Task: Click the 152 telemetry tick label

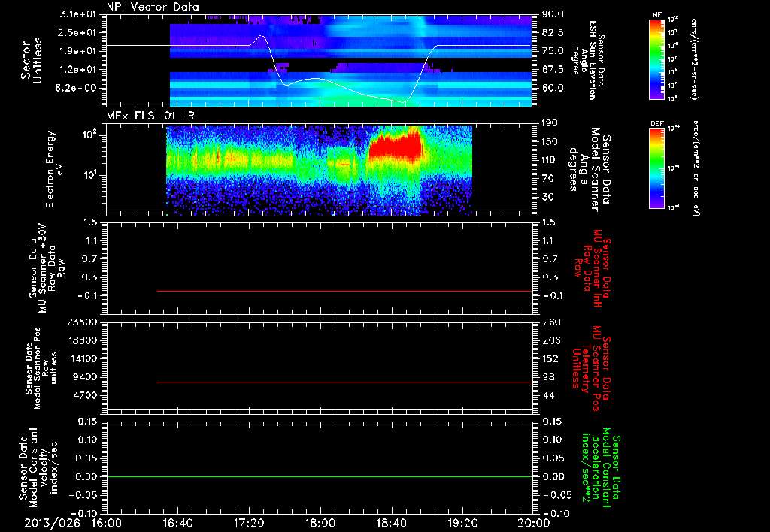Action: coord(550,358)
